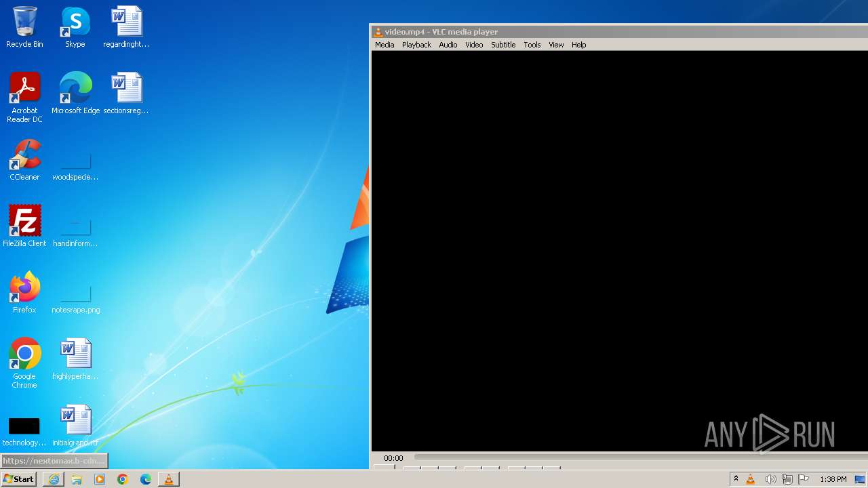Open the Action Center flag icon
868x488 pixels.
click(804, 479)
